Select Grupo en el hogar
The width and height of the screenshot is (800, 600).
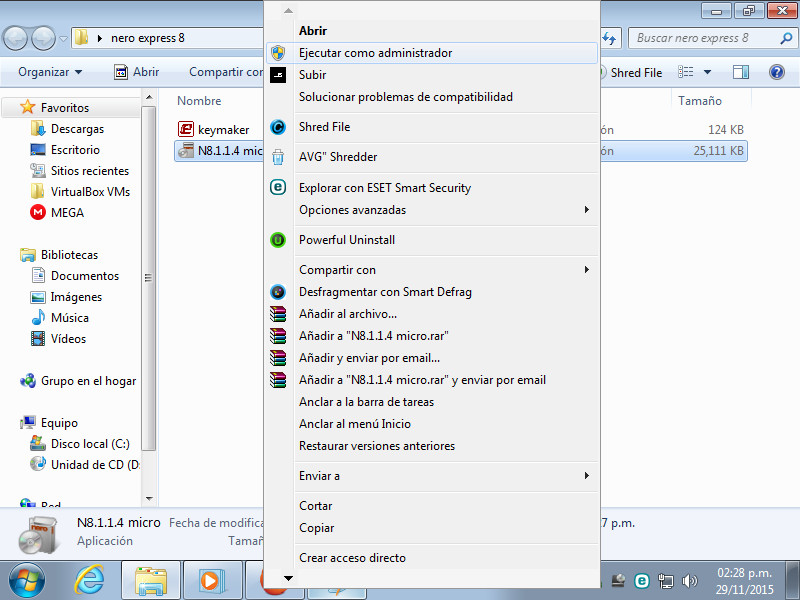pos(78,381)
